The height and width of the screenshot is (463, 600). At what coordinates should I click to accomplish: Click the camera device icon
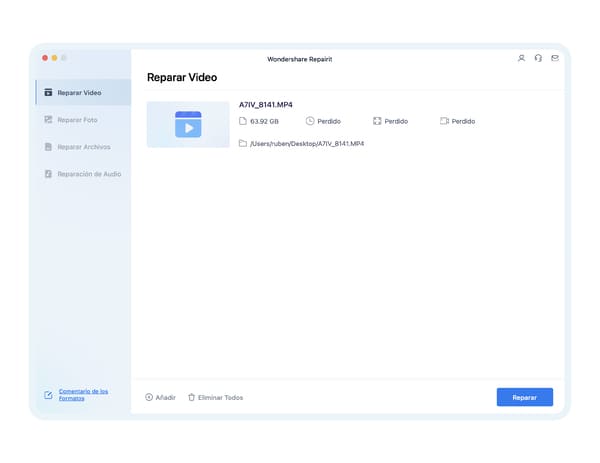point(444,121)
